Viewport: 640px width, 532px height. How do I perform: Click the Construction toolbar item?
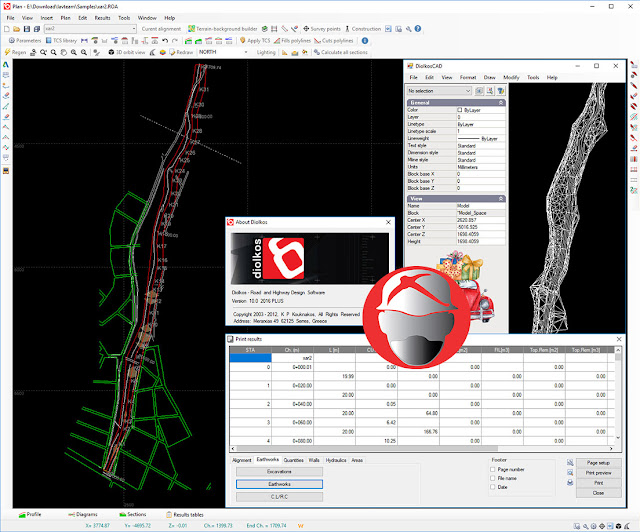click(362, 29)
